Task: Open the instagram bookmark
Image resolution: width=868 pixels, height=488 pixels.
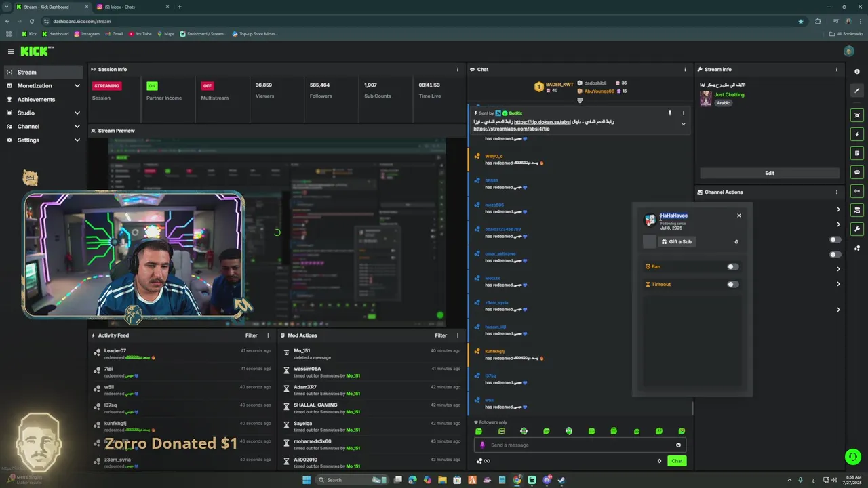Action: point(87,34)
